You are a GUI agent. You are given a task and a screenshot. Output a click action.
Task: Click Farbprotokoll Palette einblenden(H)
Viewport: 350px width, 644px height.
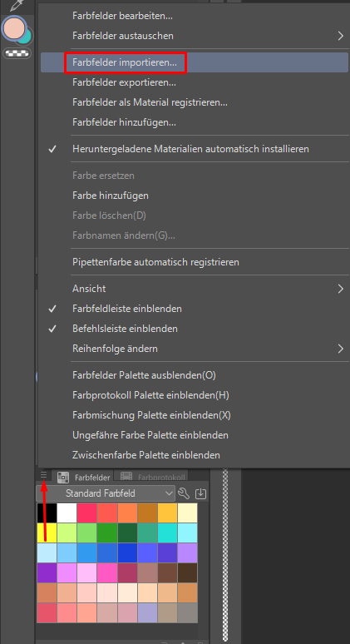click(x=195, y=395)
